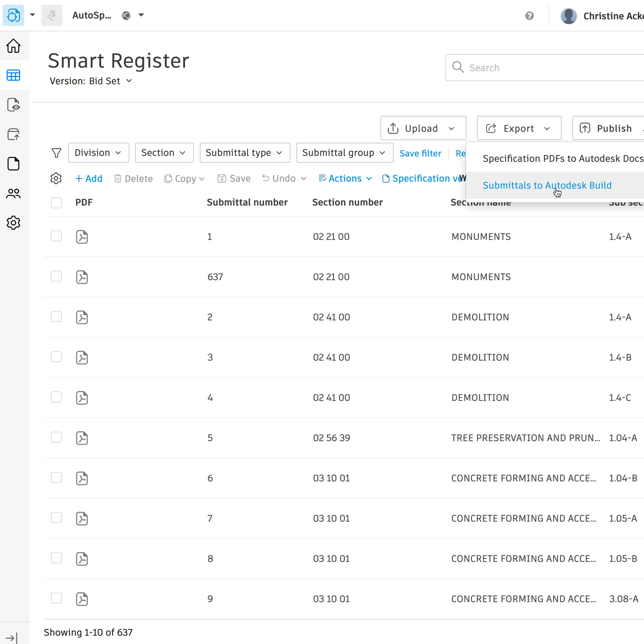The width and height of the screenshot is (644, 644).
Task: Open the Home icon in sidebar
Action: [14, 46]
